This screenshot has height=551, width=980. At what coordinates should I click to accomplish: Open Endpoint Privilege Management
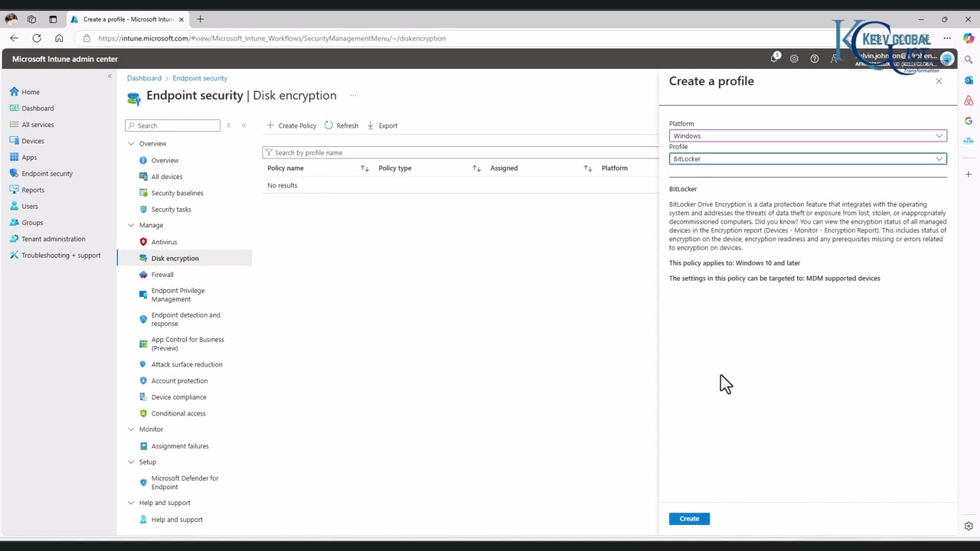178,295
